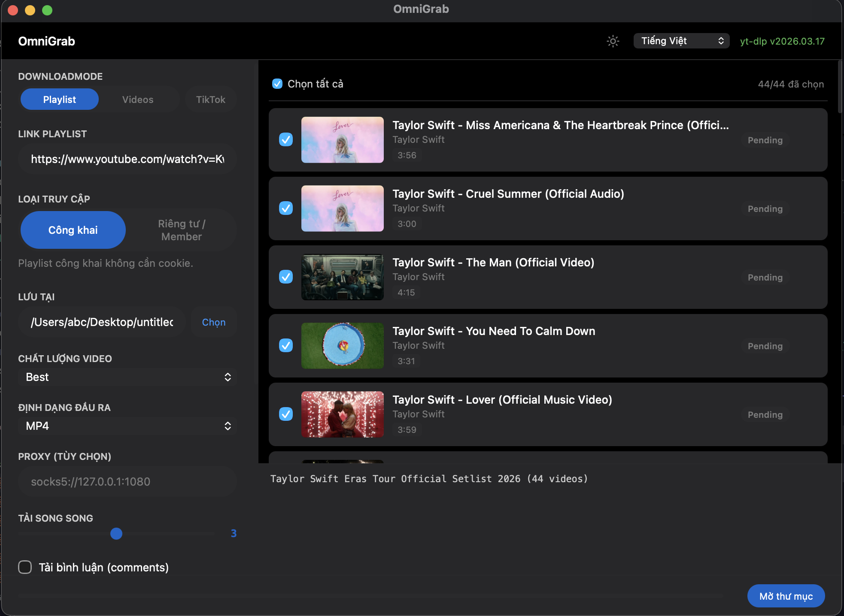Uncheck You Need To Calm Down video
The image size is (844, 616).
pyautogui.click(x=286, y=345)
